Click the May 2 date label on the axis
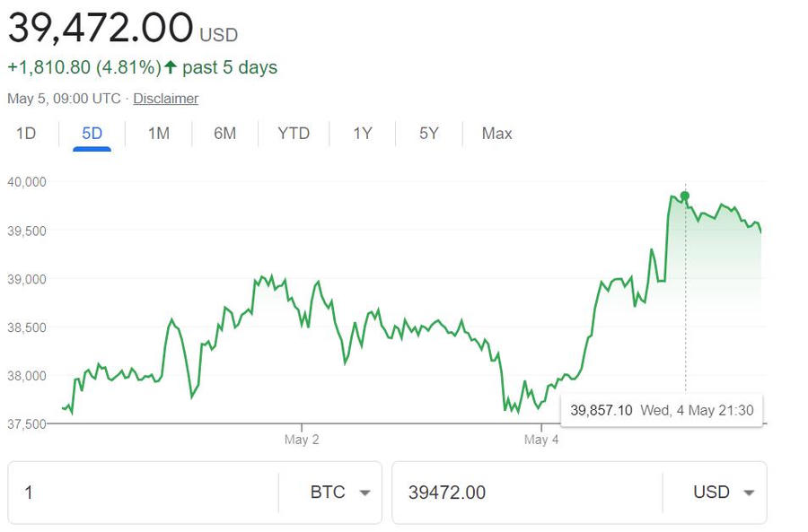808x532 pixels. tap(302, 440)
